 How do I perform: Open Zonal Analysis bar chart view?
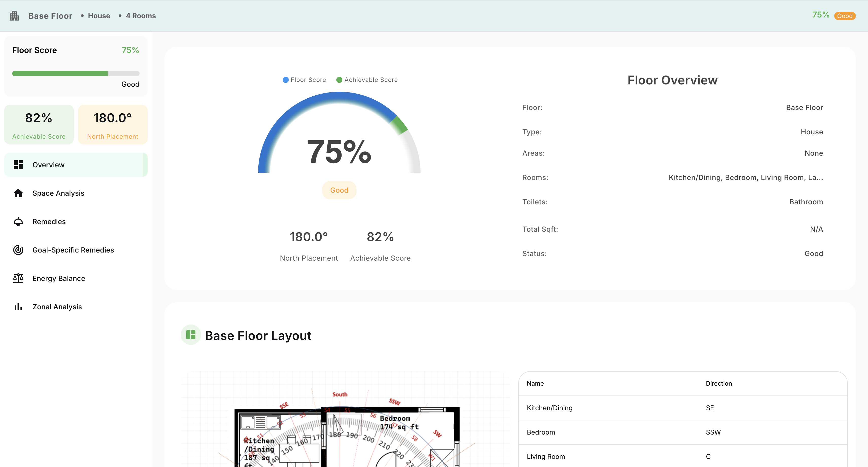click(x=18, y=307)
